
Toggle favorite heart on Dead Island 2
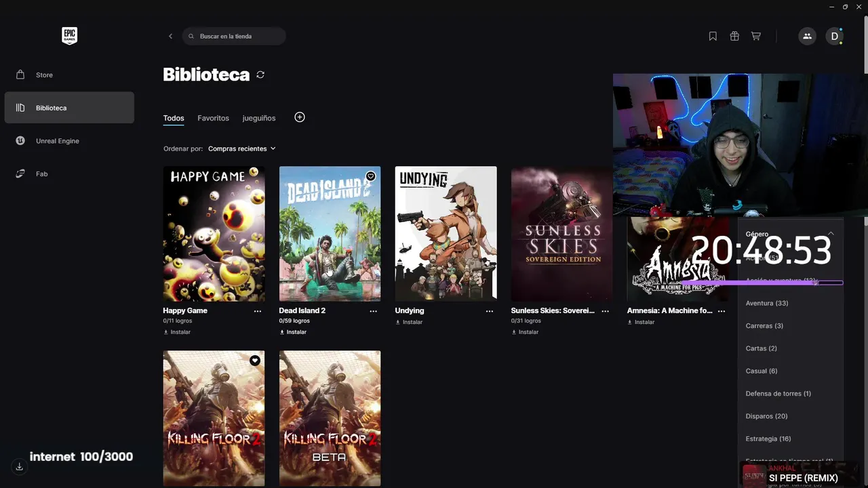(371, 176)
